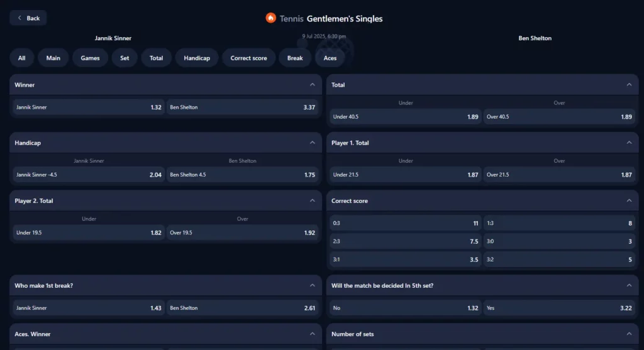Pick Ben Shelton winner odds 3.37
This screenshot has height=350, width=644.
point(242,107)
